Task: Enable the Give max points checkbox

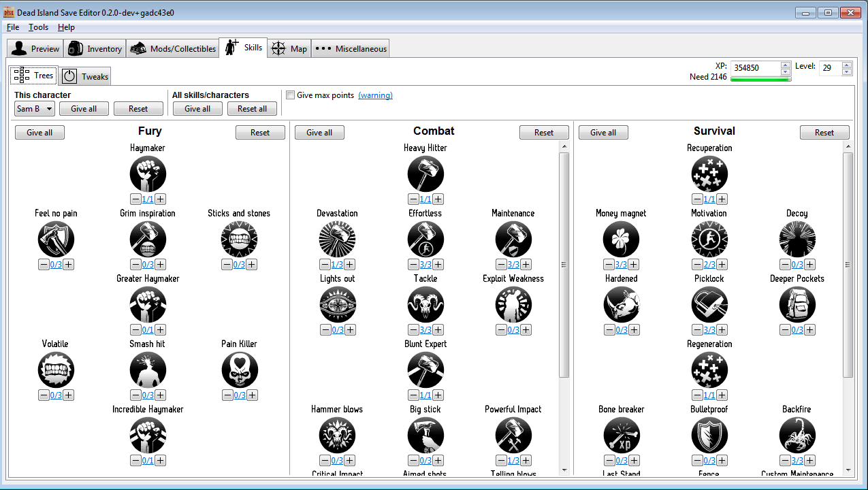Action: tap(290, 95)
